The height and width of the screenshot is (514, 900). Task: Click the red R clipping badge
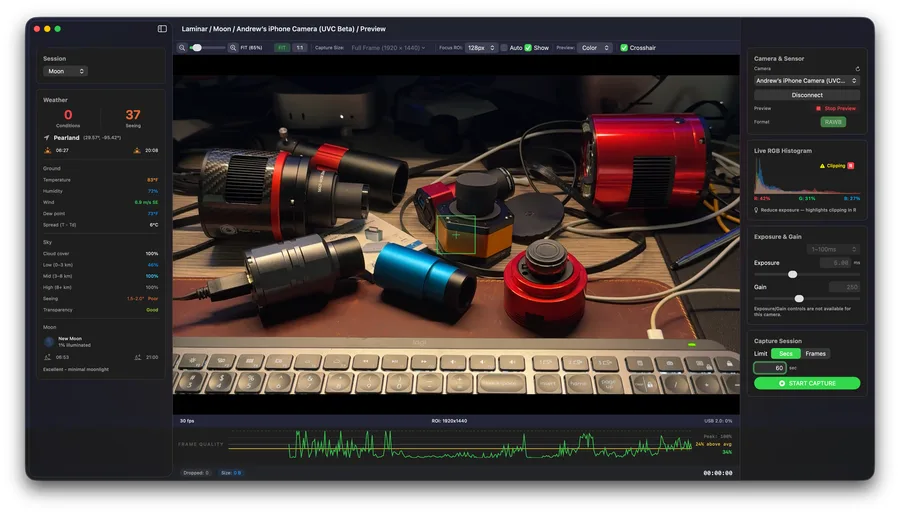pyautogui.click(x=851, y=166)
